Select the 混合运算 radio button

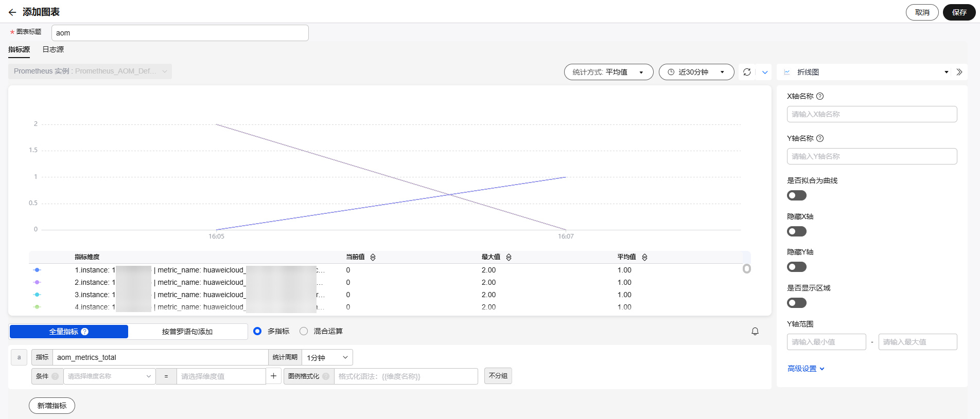304,331
